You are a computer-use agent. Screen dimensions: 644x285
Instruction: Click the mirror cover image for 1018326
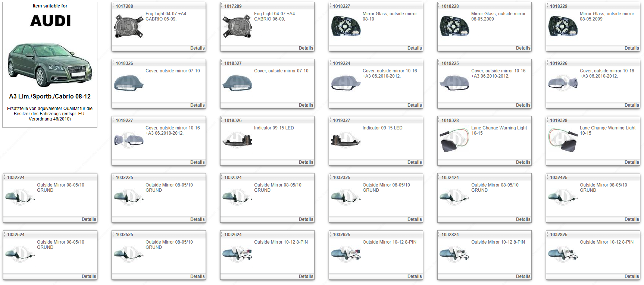(x=129, y=83)
